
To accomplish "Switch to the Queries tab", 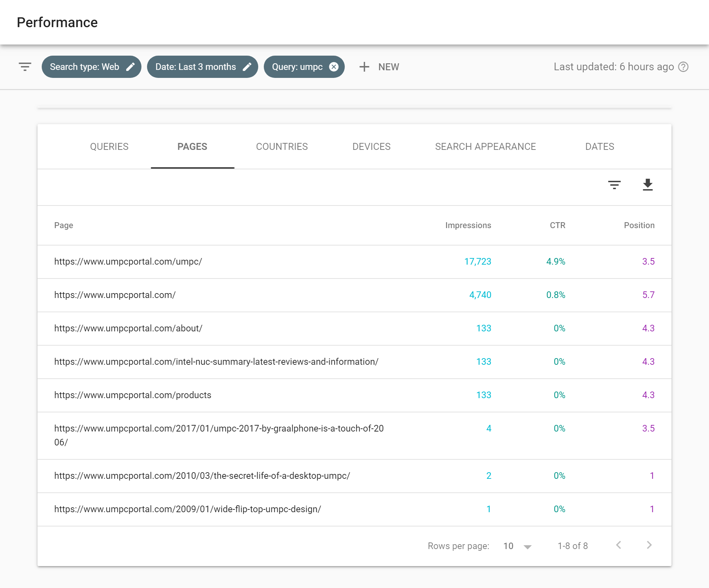I will click(109, 146).
